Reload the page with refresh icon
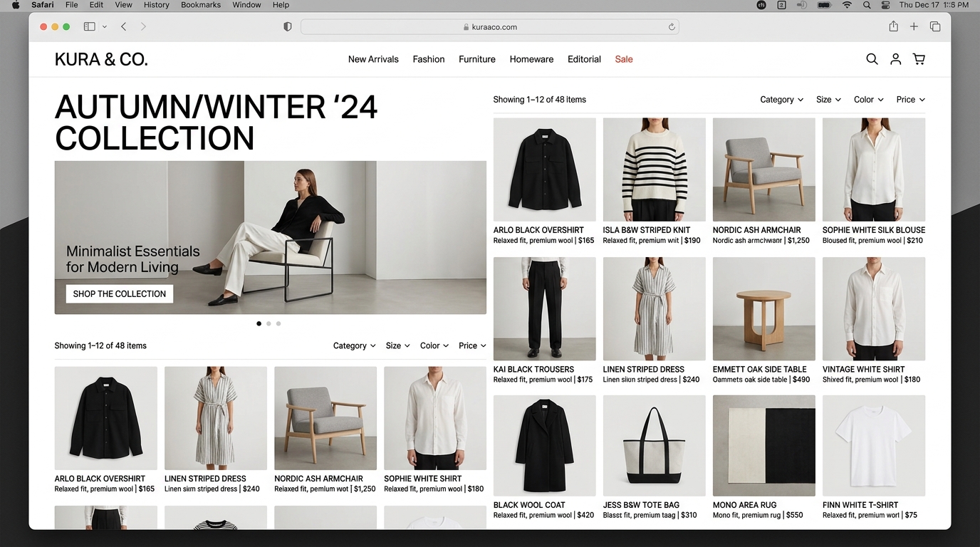 [x=671, y=27]
